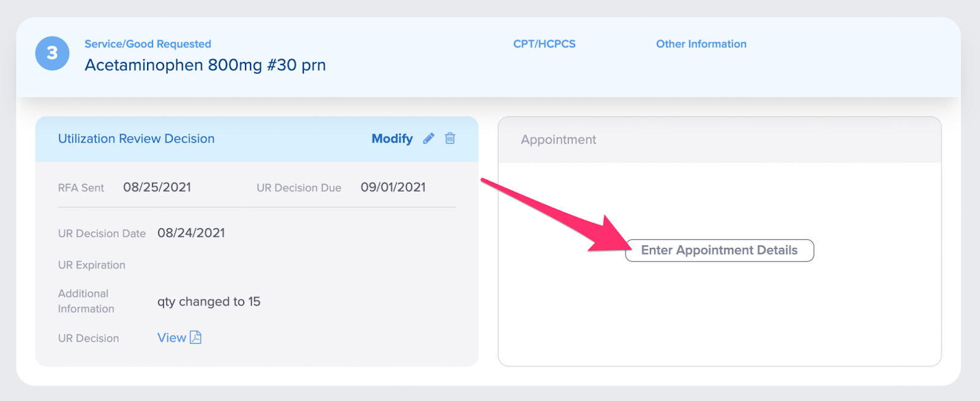Open the PDF icon next to View
The width and height of the screenshot is (980, 401).
pyautogui.click(x=195, y=337)
